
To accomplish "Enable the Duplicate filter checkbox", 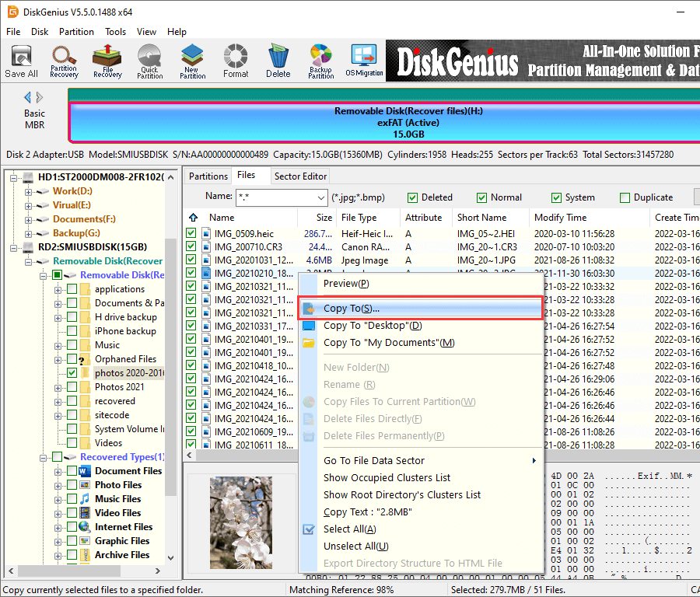I will coord(625,197).
